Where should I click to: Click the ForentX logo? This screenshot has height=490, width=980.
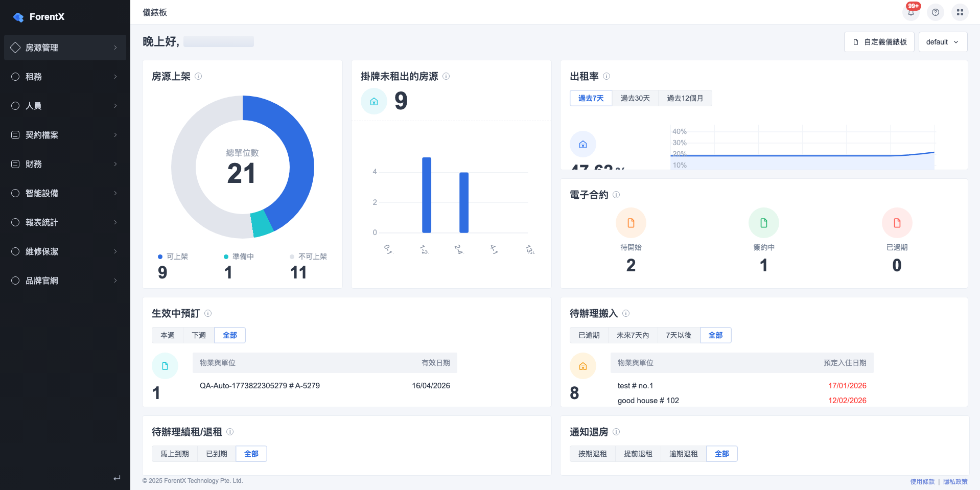pyautogui.click(x=39, y=17)
